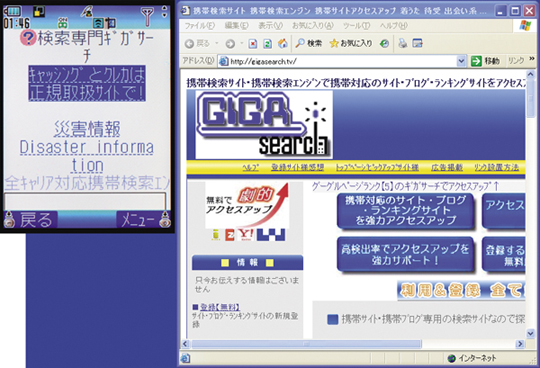Screen dimensions: 540x368
Task: Open Favorites (お気に入り) star button
Action: (x=351, y=43)
